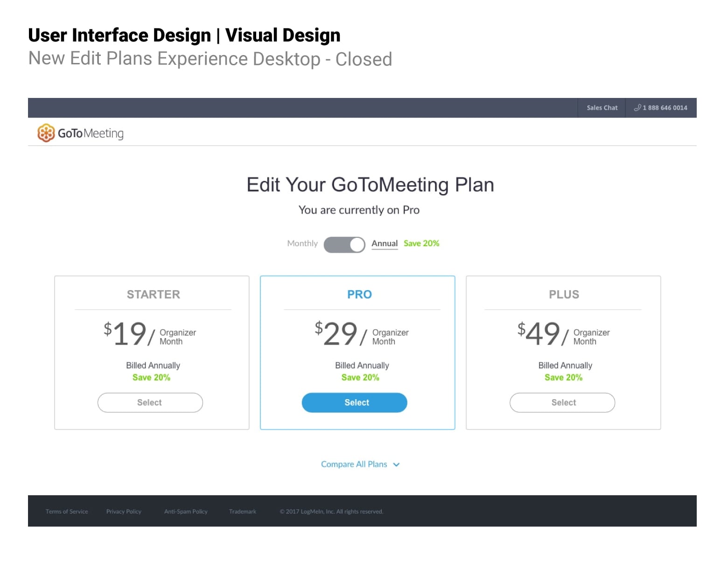Click the PLUS plan card heading
Screen dimensions: 728x561
[564, 294]
